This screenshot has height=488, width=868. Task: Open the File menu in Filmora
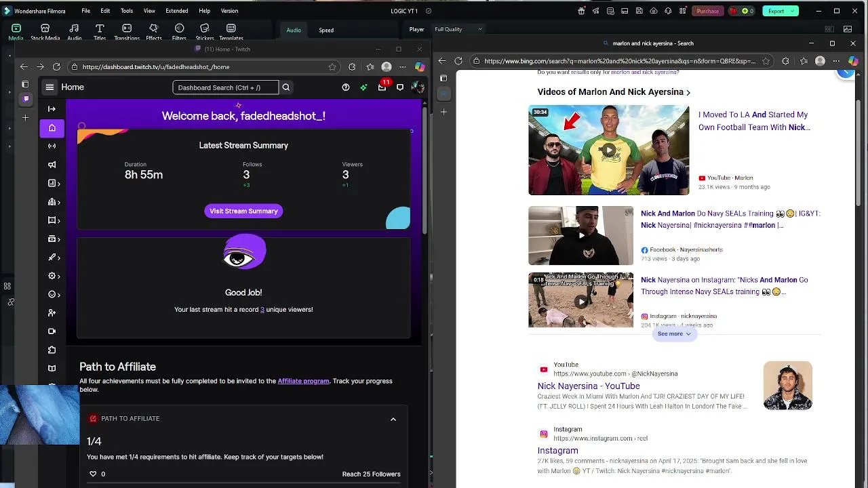click(86, 11)
